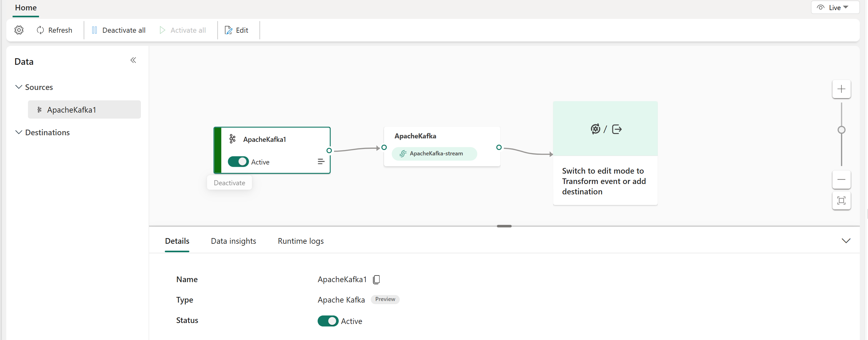
Task: Click the transform event icon in placeholder
Action: click(x=595, y=129)
